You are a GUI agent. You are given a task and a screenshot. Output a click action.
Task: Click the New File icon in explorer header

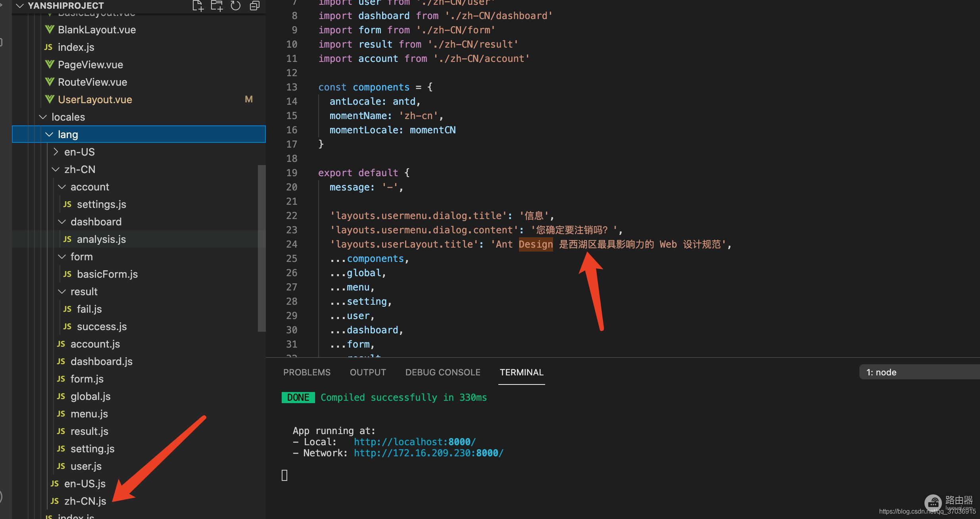[x=198, y=6]
